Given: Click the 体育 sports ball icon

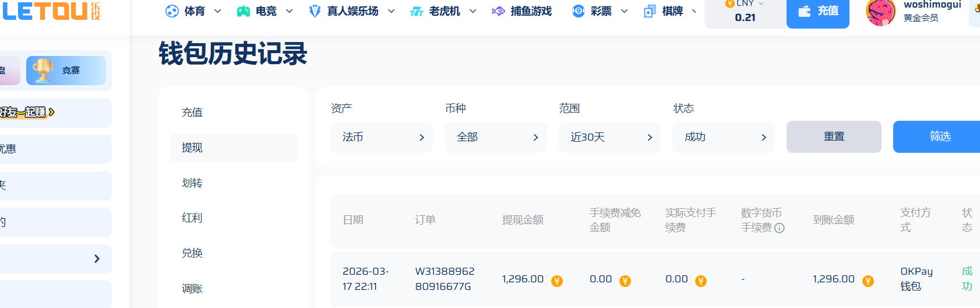Looking at the screenshot, I should 172,11.
